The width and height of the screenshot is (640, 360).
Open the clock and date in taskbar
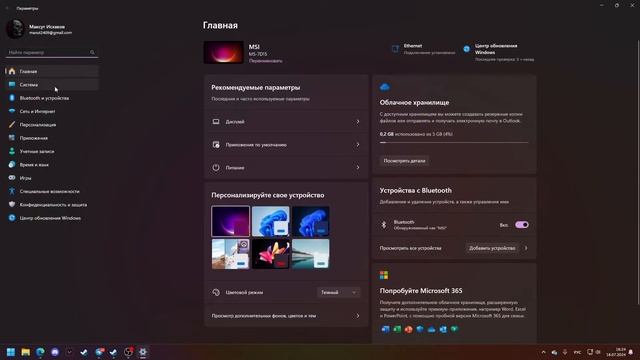(616, 352)
